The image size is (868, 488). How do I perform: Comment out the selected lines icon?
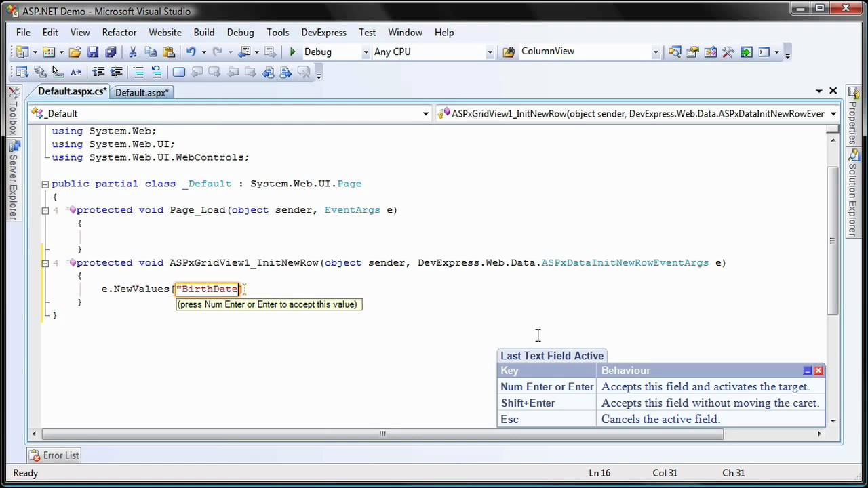[138, 72]
